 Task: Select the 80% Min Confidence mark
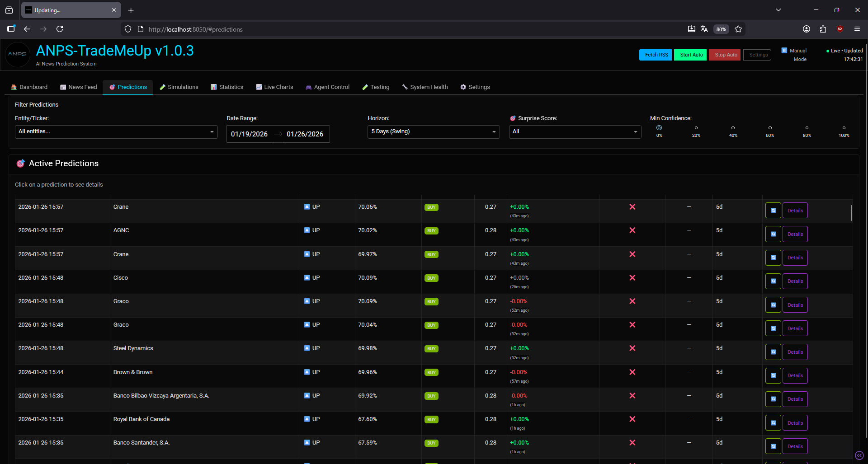pyautogui.click(x=807, y=128)
